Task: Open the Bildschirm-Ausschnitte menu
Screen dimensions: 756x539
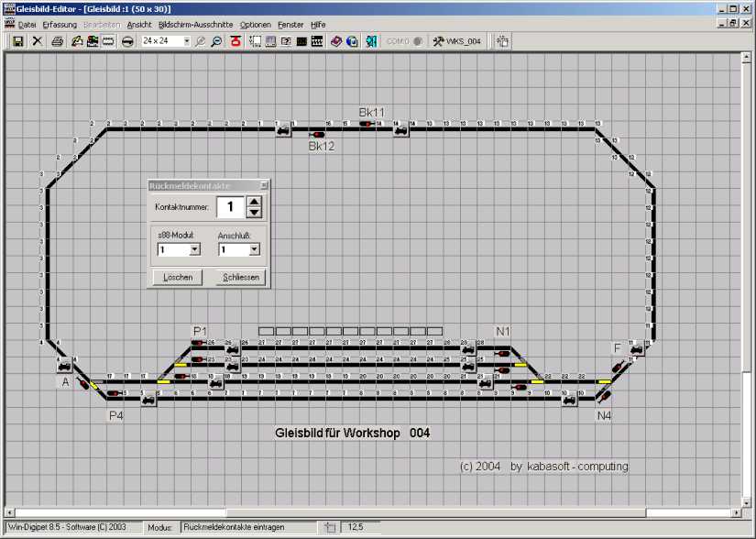Action: [196, 24]
